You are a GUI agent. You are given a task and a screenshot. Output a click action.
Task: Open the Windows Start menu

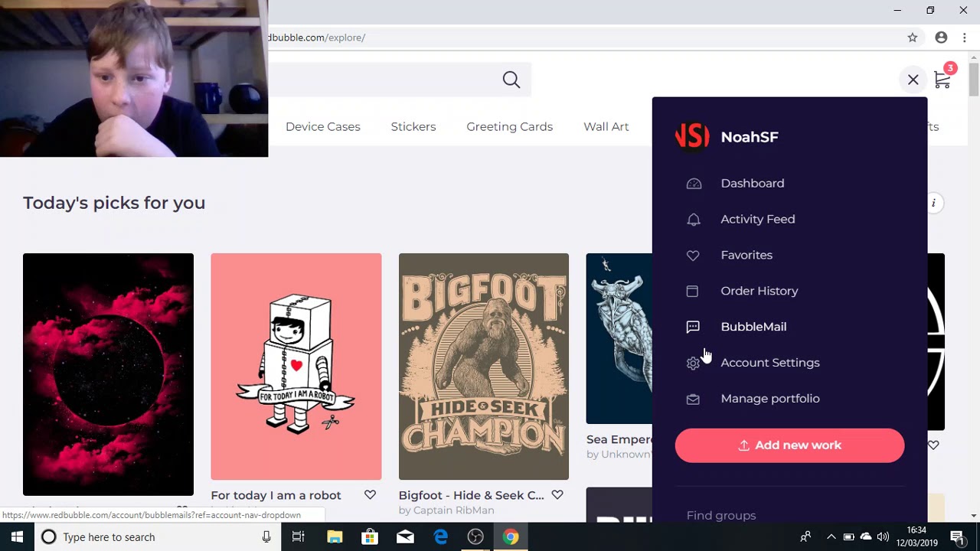[x=17, y=537]
